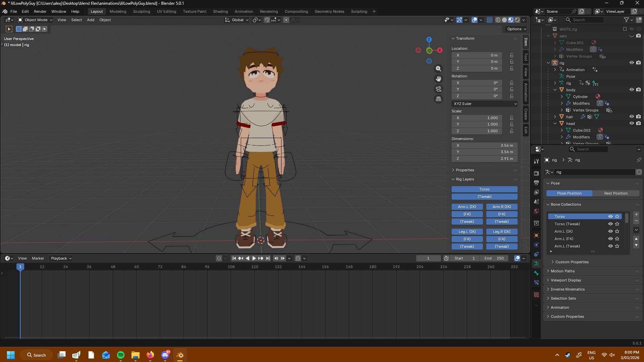Remove the selected bone collection
The image size is (644, 362).
pyautogui.click(x=636, y=221)
